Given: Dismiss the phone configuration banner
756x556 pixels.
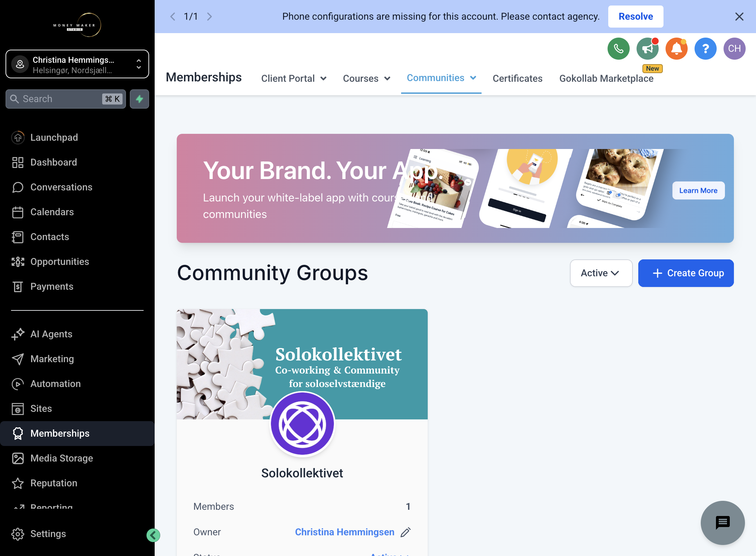Looking at the screenshot, I should (739, 17).
